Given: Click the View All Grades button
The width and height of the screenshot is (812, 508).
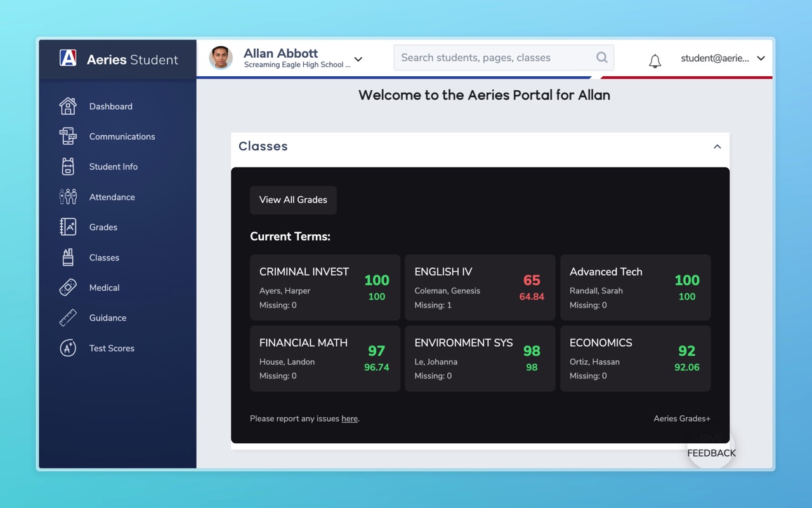Looking at the screenshot, I should point(293,199).
